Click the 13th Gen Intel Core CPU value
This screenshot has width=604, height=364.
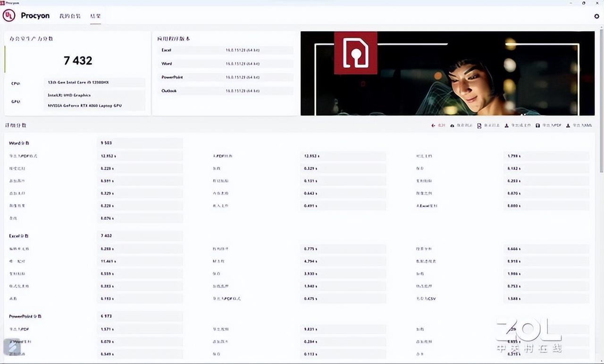click(79, 83)
